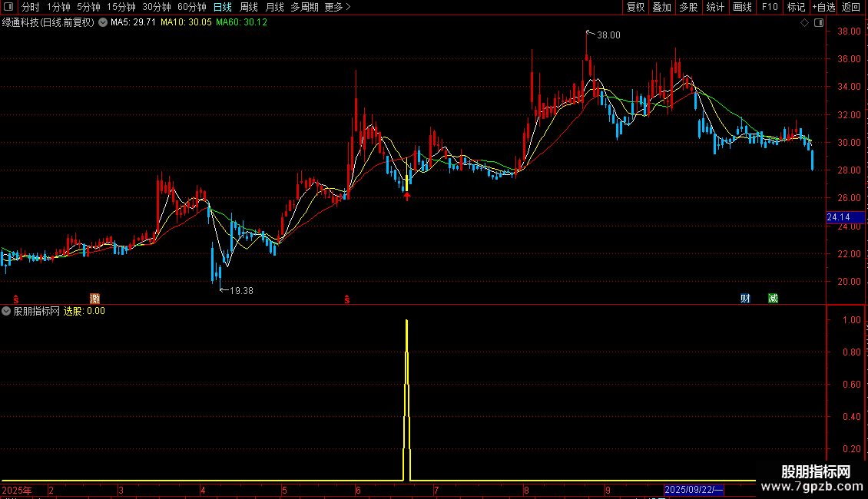Switch to 月线 monthly chart
The width and height of the screenshot is (868, 499).
coord(274,7)
